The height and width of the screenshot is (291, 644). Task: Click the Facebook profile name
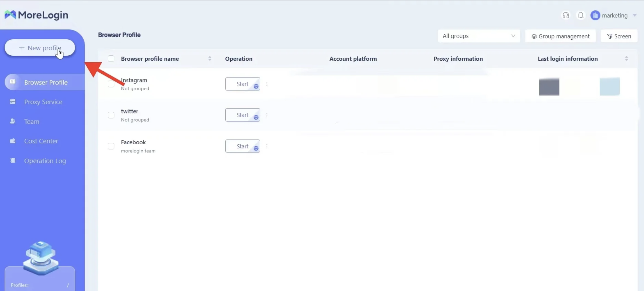133,142
